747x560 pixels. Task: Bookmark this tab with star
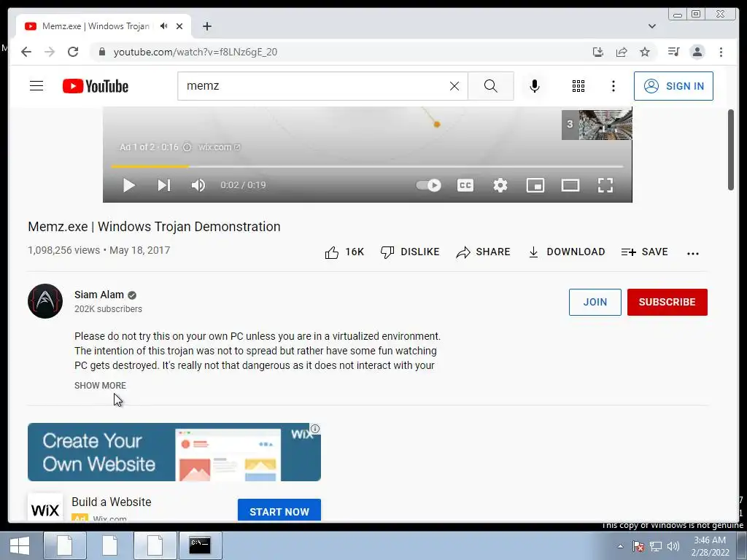click(x=645, y=52)
